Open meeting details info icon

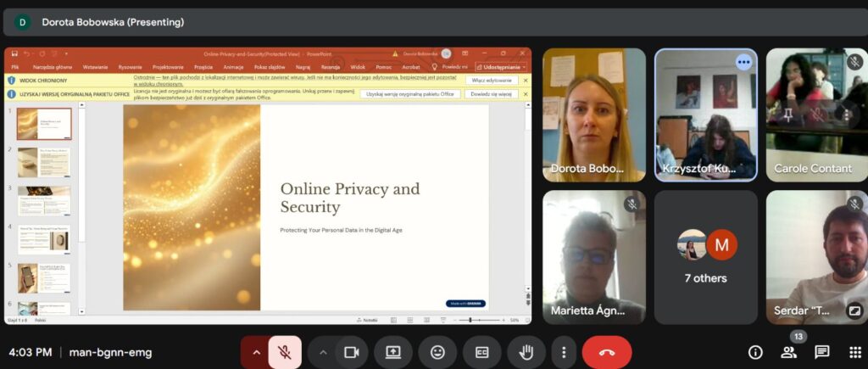755,352
